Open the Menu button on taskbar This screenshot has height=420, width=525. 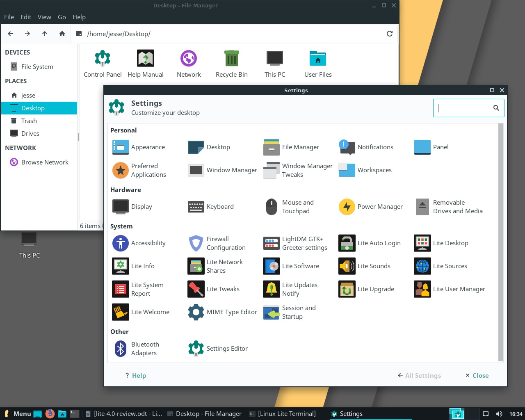click(x=17, y=414)
